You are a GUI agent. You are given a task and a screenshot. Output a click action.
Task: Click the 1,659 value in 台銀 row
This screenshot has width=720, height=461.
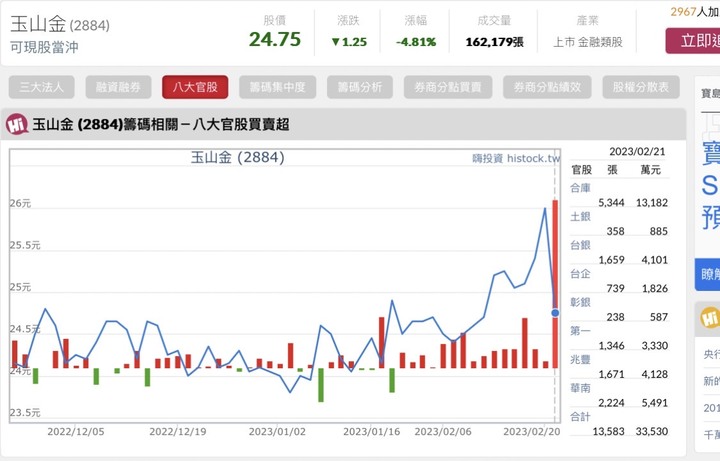pyautogui.click(x=611, y=260)
